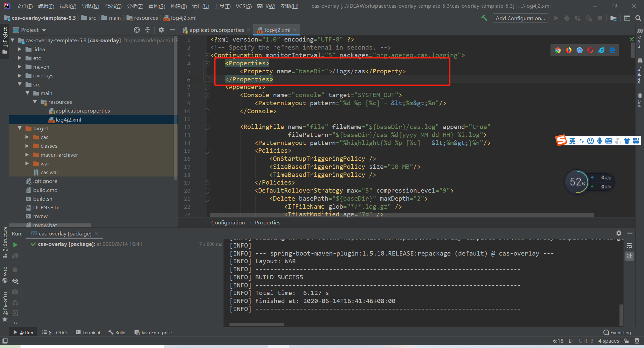Open the 重构(R) menu
The width and height of the screenshot is (644, 348).
[157, 6]
